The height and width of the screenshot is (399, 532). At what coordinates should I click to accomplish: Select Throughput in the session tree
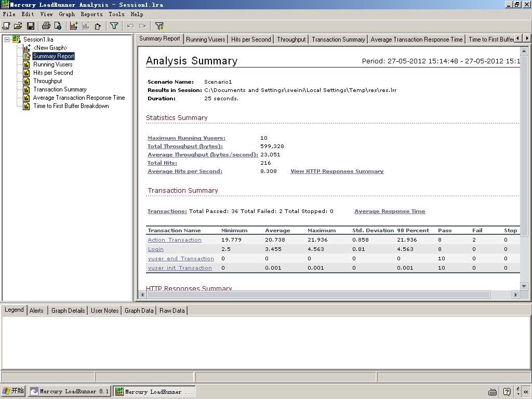(x=47, y=81)
